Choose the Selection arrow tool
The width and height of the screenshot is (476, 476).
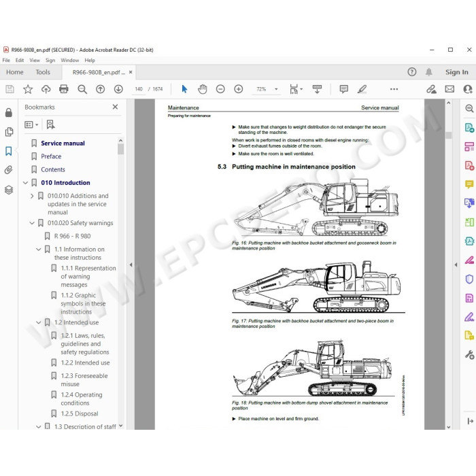184,89
